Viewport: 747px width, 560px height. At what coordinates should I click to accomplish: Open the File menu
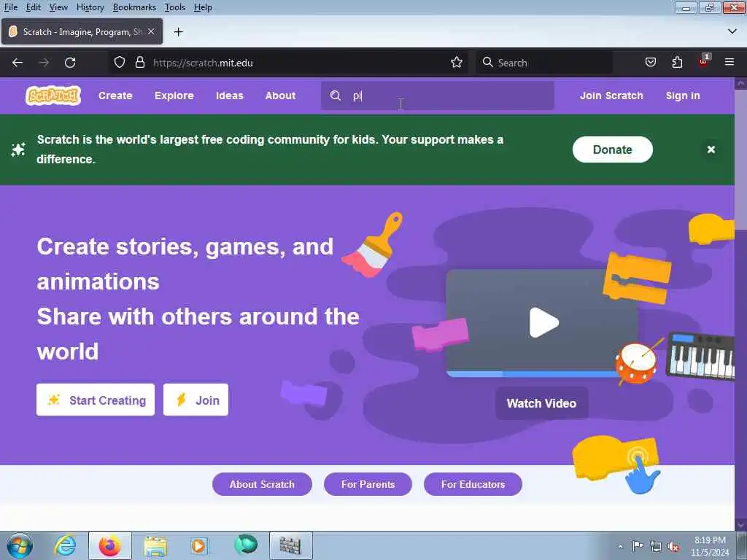coord(10,7)
